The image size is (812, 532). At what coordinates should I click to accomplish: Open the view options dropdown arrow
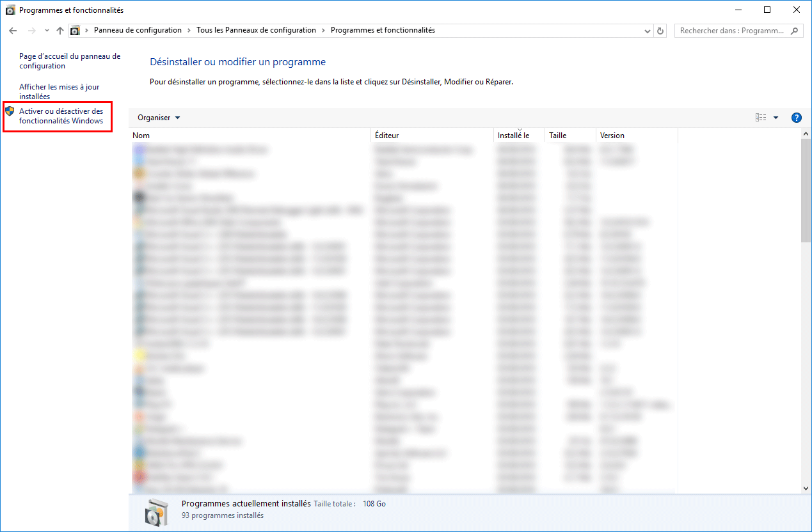click(776, 118)
